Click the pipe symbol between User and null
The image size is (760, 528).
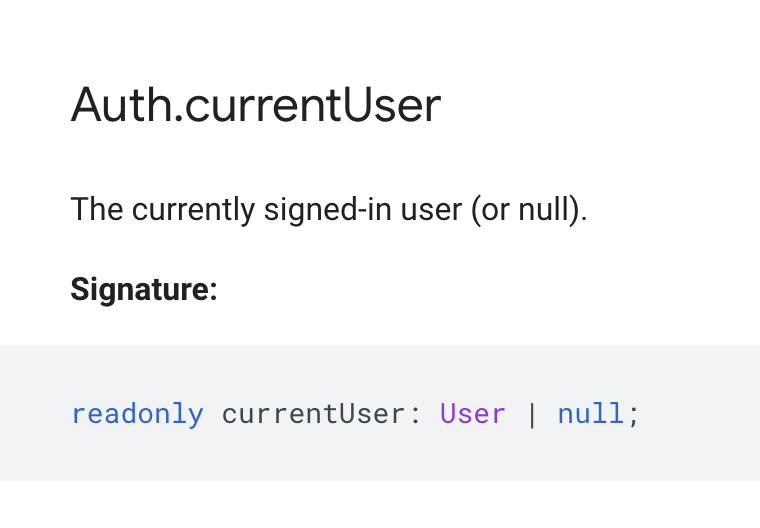click(532, 415)
